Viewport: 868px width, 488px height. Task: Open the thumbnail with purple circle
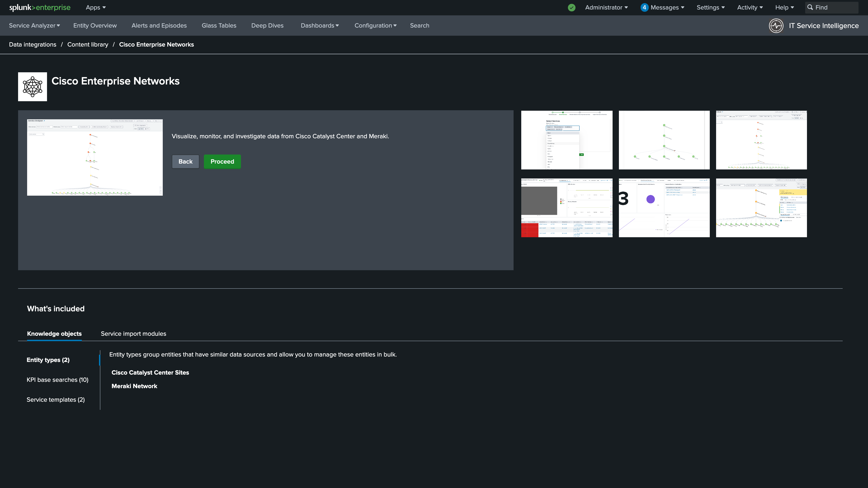[664, 208]
